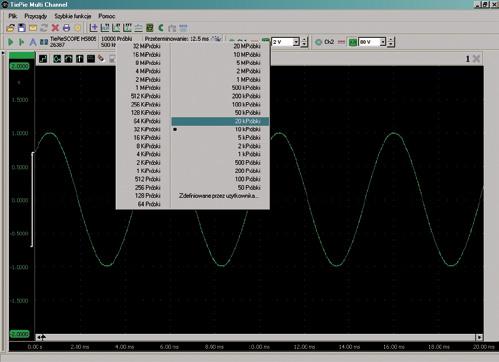Open the Pomoc menu
The image size is (499, 362).
107,16
